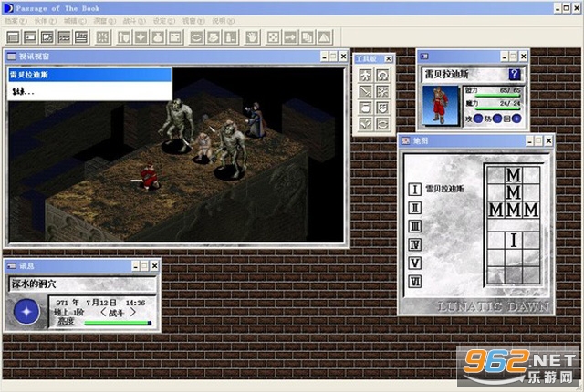Toggle the 回 orb in character panel
Image resolution: width=584 pixels, height=392 pixels.
[516, 119]
